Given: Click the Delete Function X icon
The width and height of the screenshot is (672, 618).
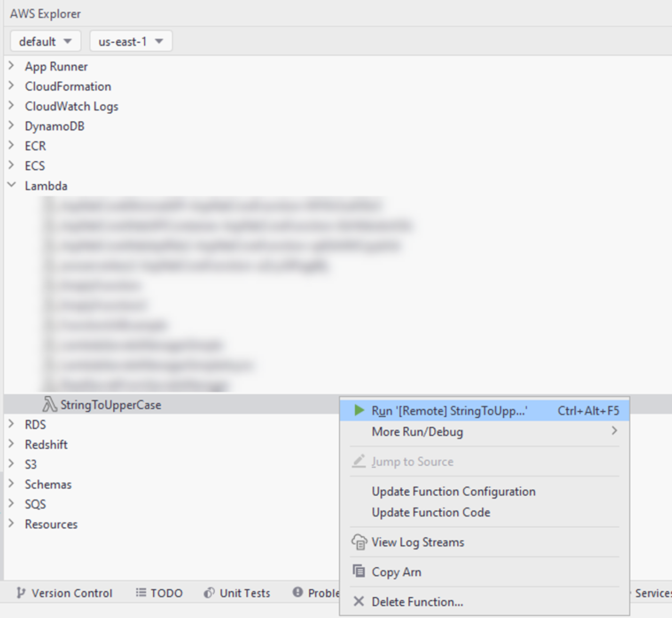Looking at the screenshot, I should point(359,601).
